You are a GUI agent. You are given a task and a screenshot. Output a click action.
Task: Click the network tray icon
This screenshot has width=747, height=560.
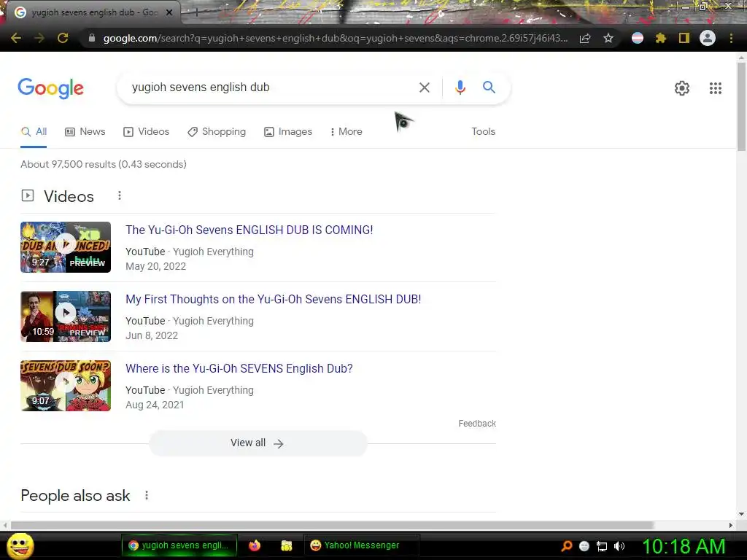point(602,546)
